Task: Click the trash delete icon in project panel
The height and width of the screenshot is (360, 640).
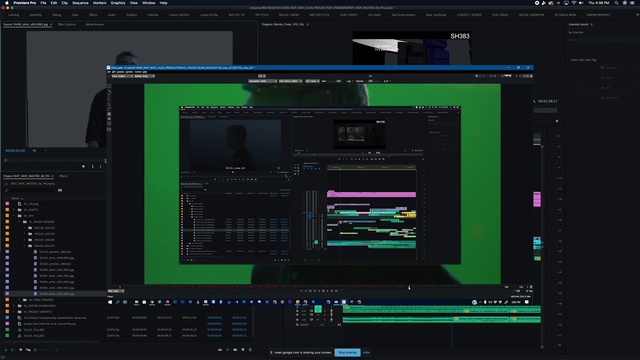Action: click(x=250, y=349)
